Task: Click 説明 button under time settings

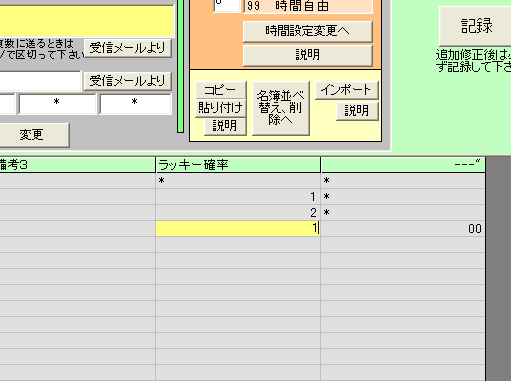Action: 307,55
